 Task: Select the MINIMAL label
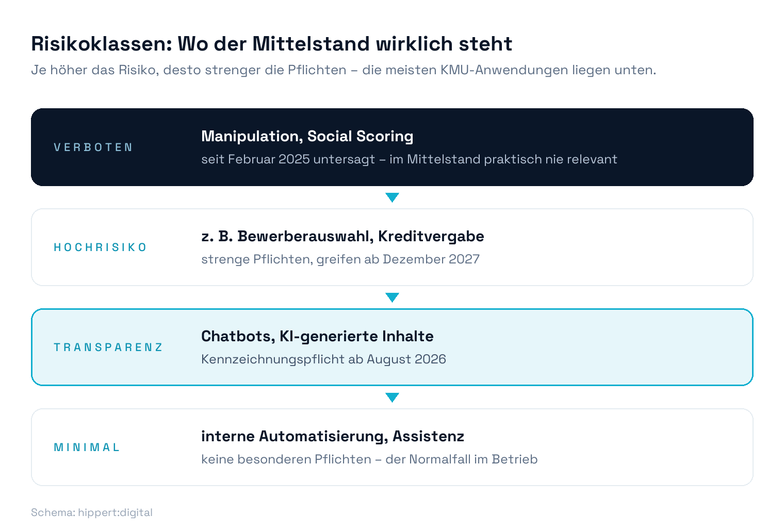pos(87,447)
